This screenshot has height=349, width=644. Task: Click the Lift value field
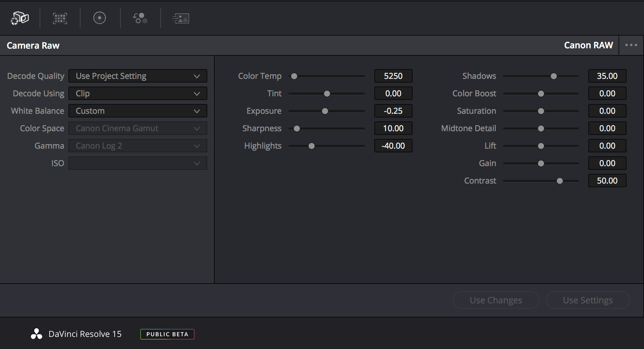click(x=607, y=146)
